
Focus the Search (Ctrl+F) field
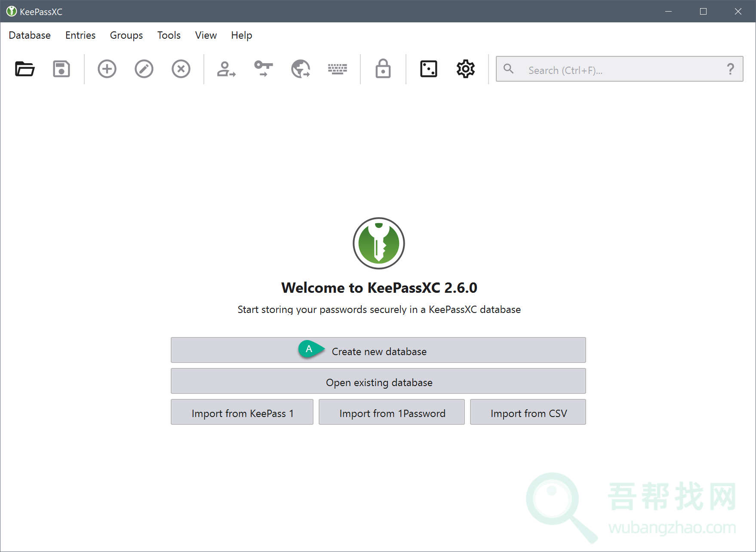coord(619,69)
